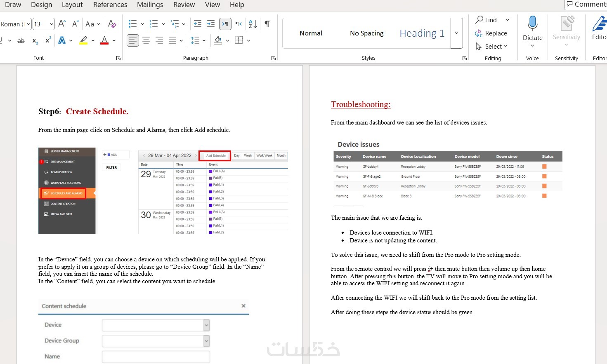Set left-to-right text direction
Viewport: 607px width, 364px height.
click(225, 24)
